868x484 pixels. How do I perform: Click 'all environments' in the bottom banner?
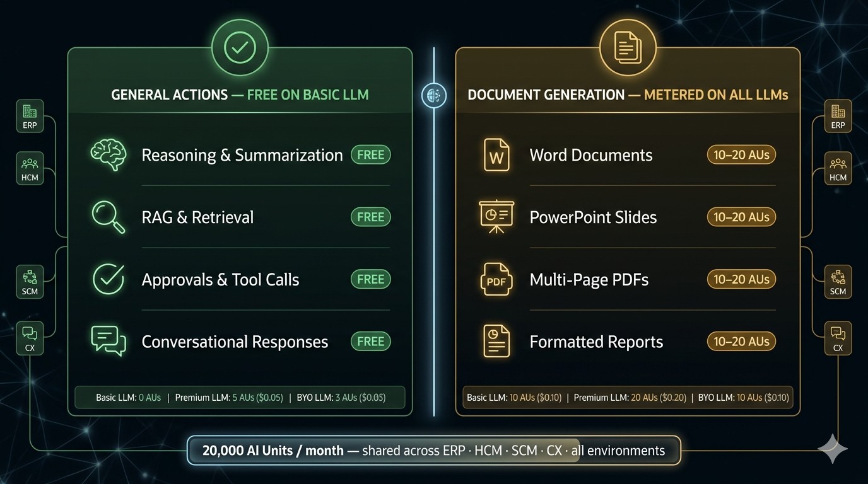click(x=618, y=451)
